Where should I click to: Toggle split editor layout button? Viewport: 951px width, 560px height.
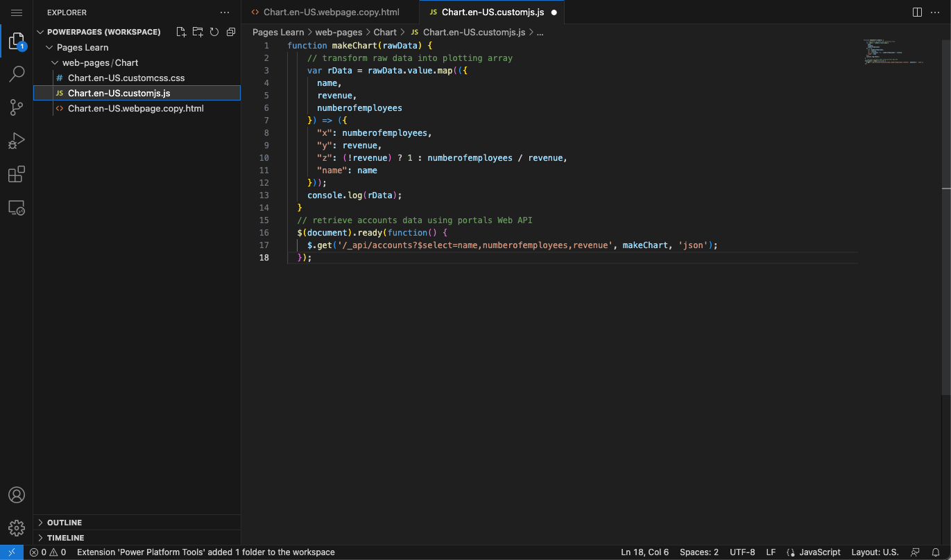tap(917, 12)
